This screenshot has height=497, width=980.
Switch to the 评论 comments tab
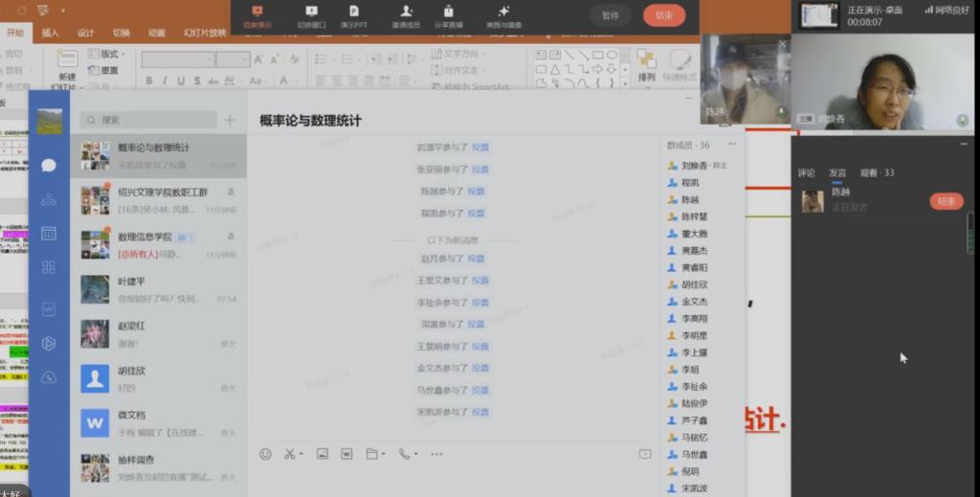[x=807, y=173]
